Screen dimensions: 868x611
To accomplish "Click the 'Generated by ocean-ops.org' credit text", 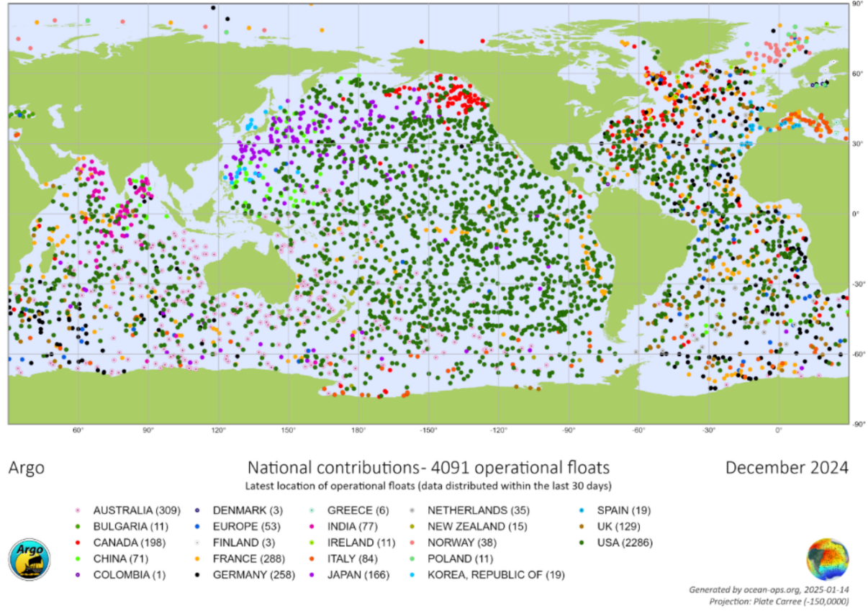I will point(769,589).
